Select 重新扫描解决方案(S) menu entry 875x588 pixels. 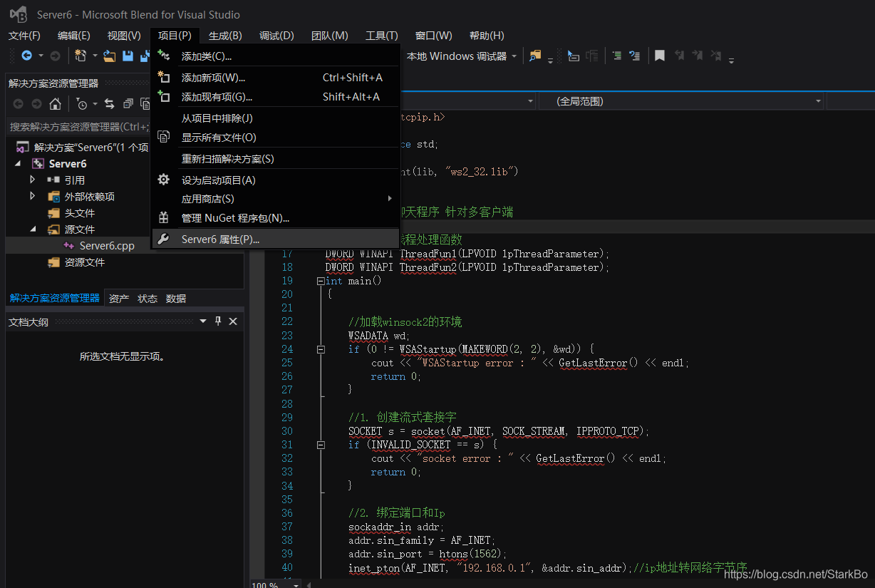[276, 159]
